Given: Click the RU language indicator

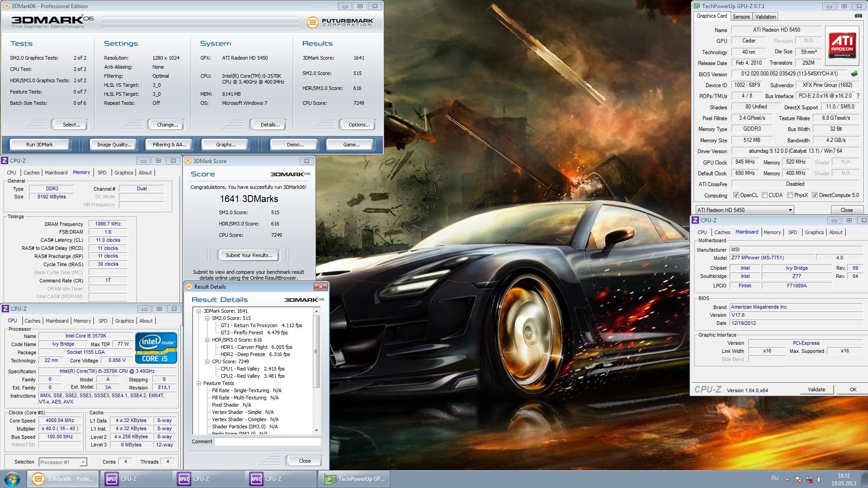Looking at the screenshot, I should tap(775, 478).
